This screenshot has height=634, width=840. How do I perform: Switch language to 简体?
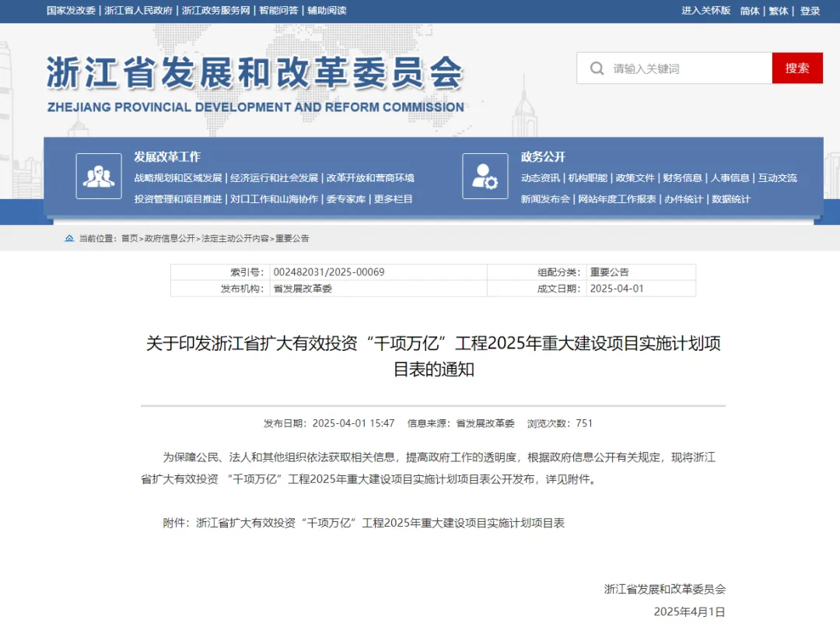(x=750, y=11)
